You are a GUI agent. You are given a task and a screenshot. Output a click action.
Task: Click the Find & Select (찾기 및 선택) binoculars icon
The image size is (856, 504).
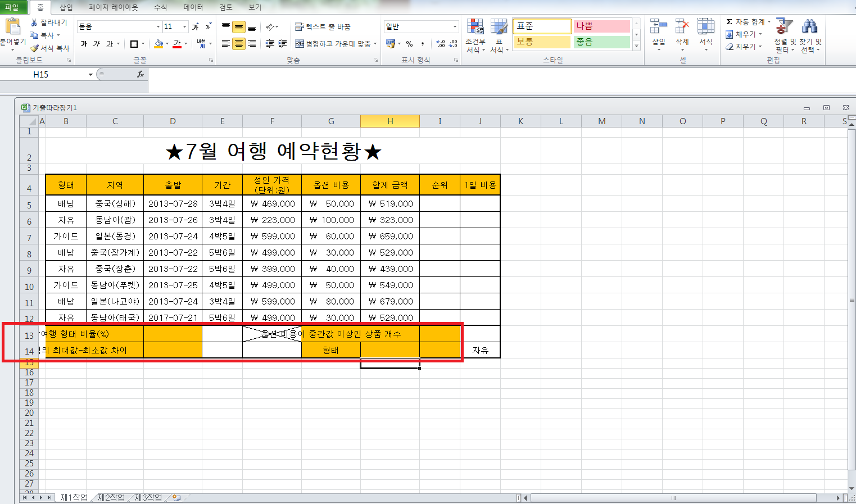(809, 27)
